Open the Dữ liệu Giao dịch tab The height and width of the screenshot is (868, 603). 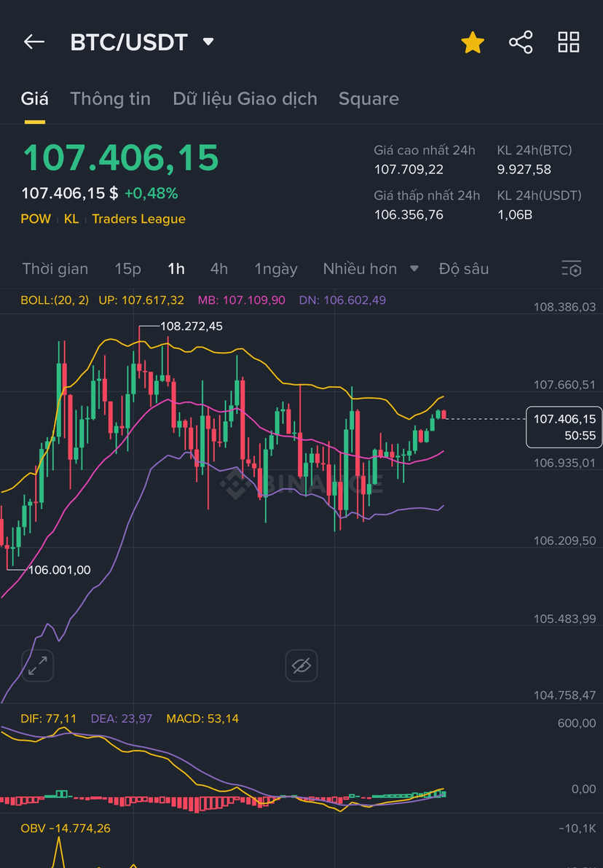[245, 98]
